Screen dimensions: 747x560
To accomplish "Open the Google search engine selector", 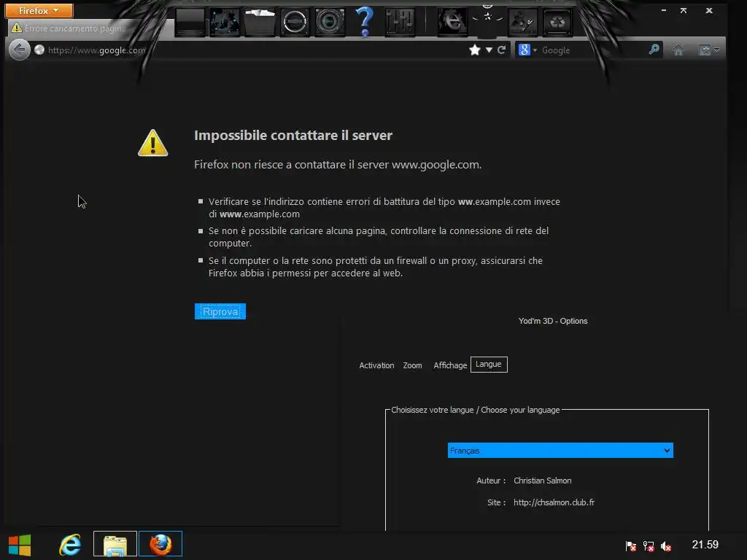I will coord(527,50).
